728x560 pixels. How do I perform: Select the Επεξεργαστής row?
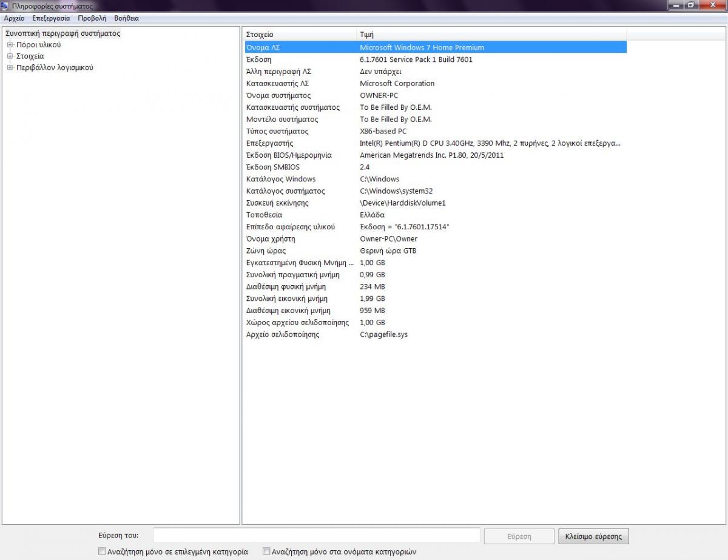pos(435,143)
